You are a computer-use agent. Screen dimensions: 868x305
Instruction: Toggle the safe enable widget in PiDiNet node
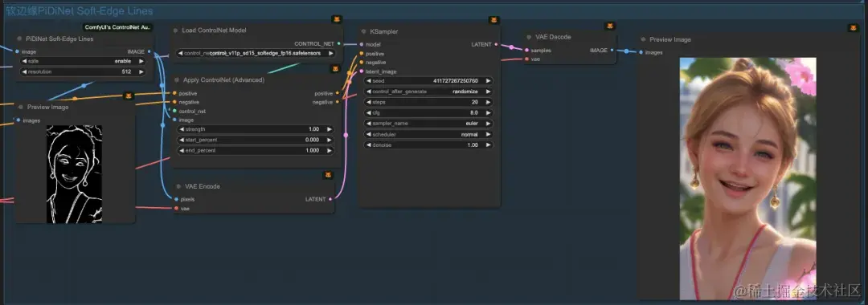[83, 61]
